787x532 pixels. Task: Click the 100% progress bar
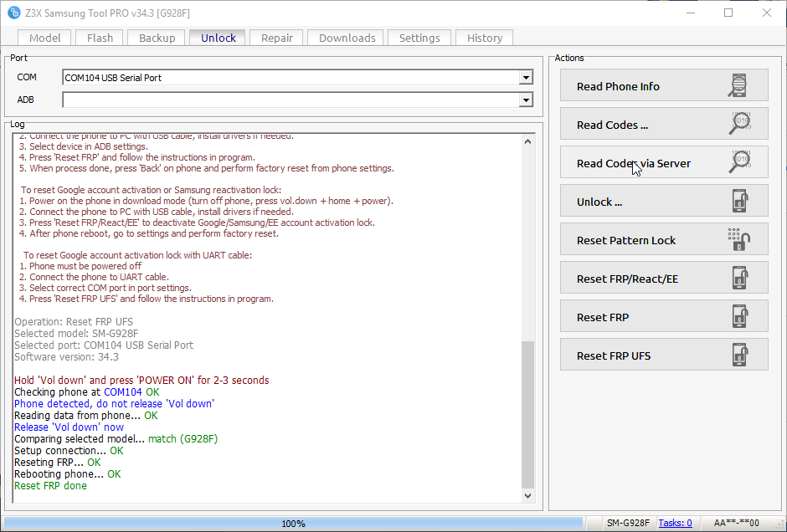click(x=293, y=524)
